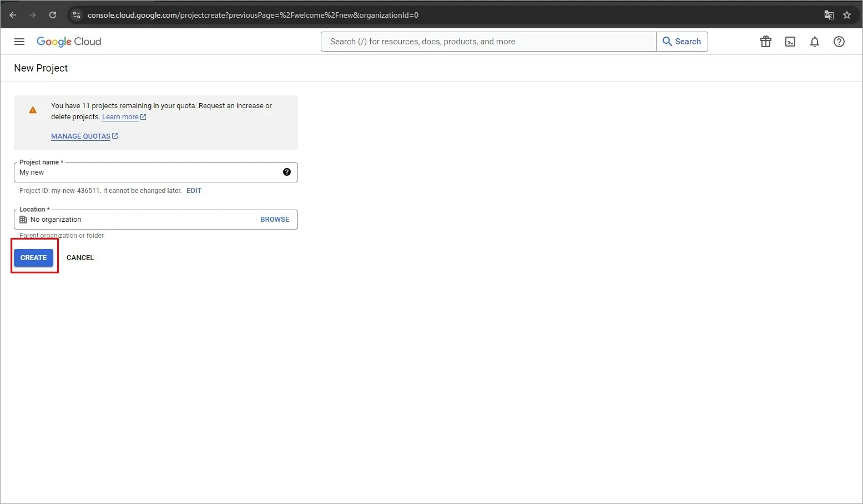
Task: Click BROWSE to pick an organization
Action: (x=275, y=219)
